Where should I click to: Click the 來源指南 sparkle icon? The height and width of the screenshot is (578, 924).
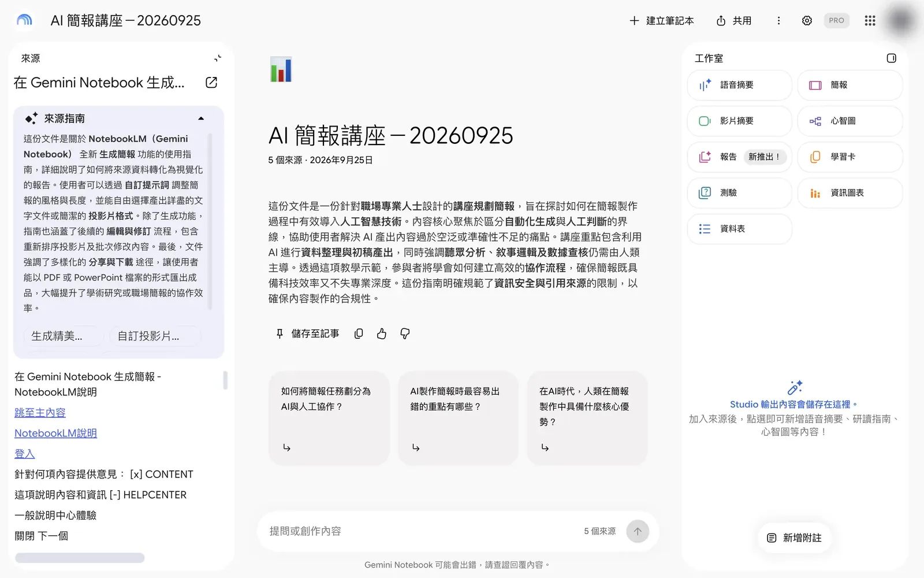pos(31,118)
